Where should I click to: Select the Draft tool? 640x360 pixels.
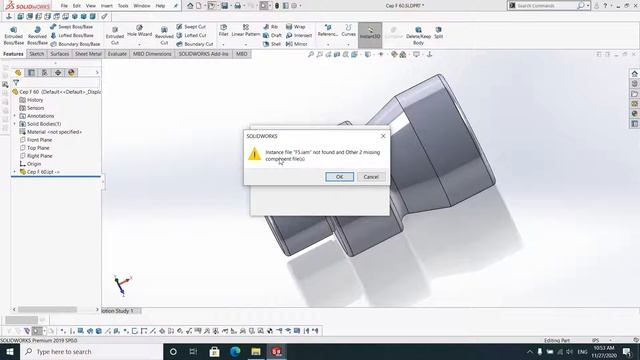click(x=272, y=36)
